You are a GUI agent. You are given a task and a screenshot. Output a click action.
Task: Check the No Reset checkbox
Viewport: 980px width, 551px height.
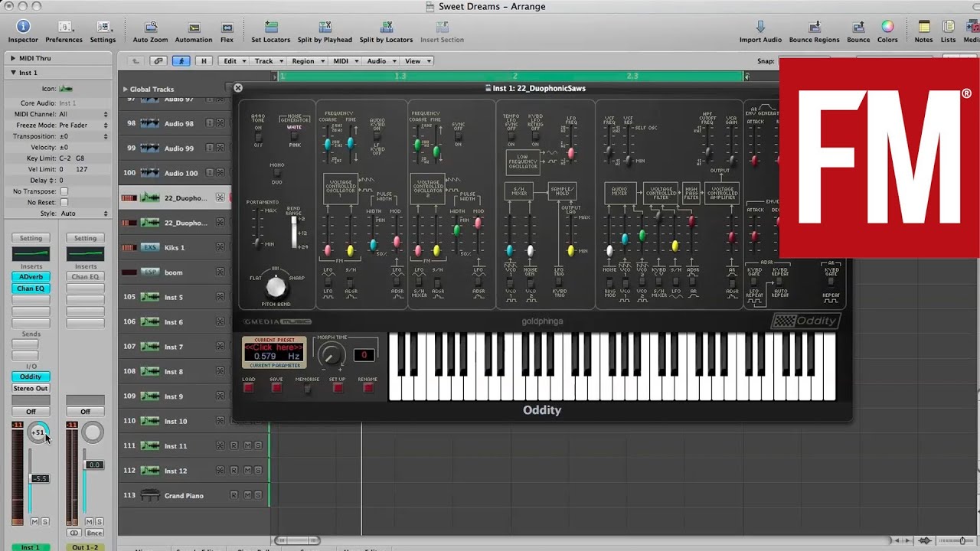click(64, 202)
